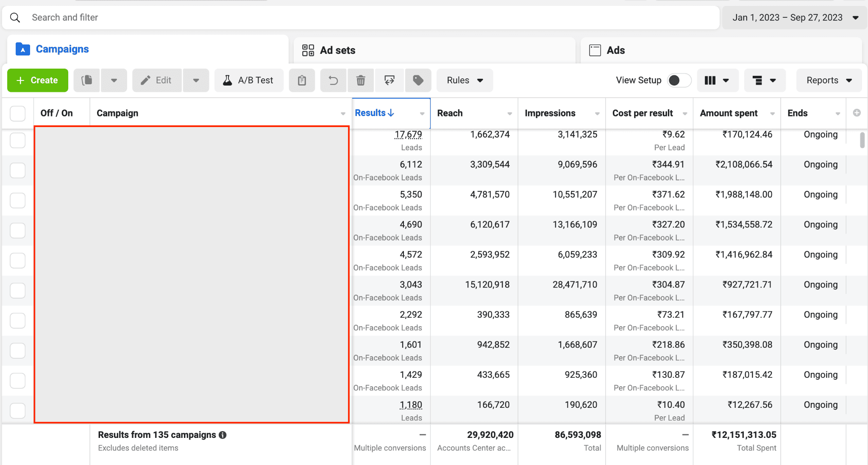Click the export/share icon beside the trash

pyautogui.click(x=389, y=80)
